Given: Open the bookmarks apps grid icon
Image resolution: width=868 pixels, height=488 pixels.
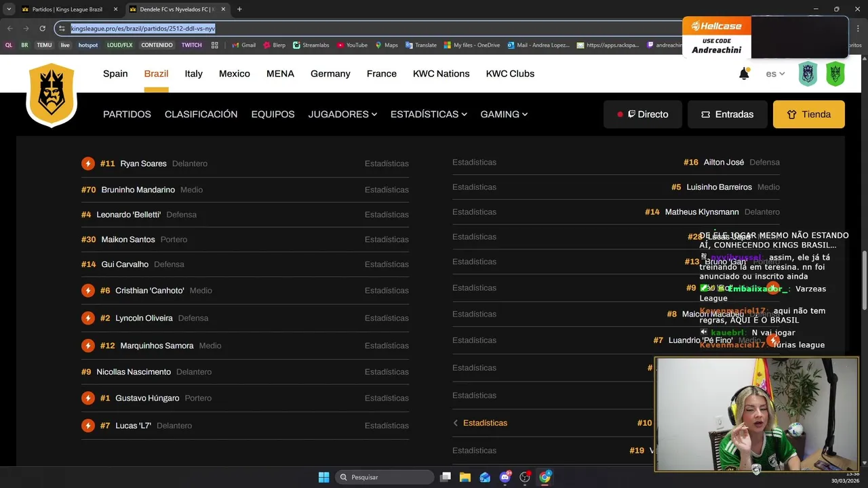Looking at the screenshot, I should click(x=215, y=45).
